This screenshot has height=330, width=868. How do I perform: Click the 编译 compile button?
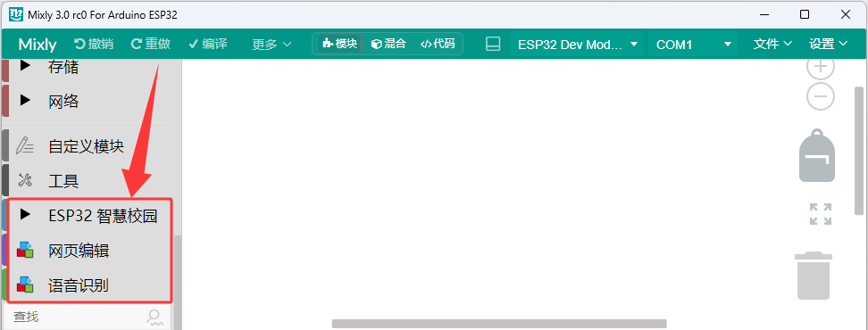coord(207,45)
